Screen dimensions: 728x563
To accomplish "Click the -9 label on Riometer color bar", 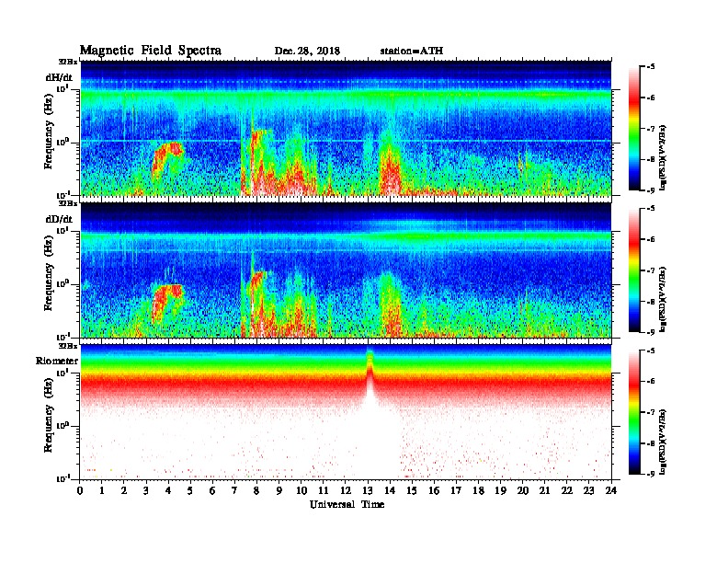I will [650, 474].
